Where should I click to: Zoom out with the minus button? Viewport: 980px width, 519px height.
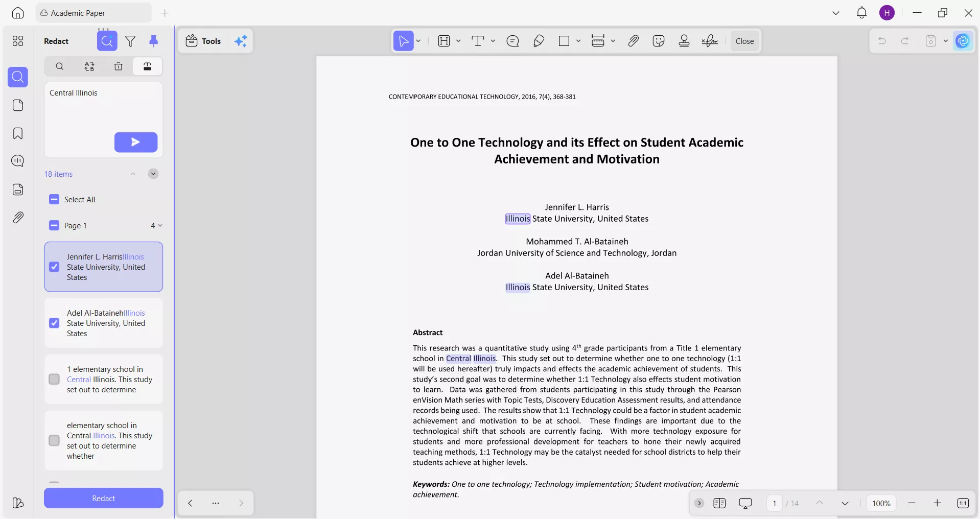pos(912,503)
